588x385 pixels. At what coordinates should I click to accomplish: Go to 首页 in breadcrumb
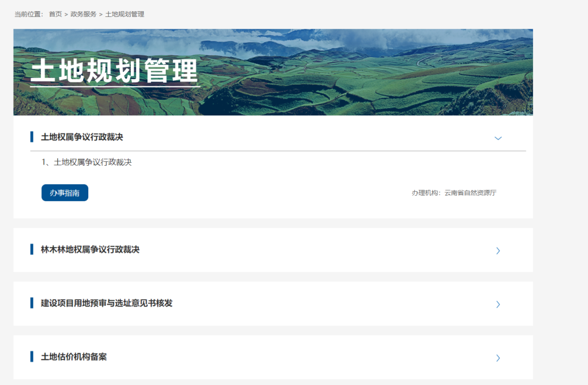coord(55,14)
